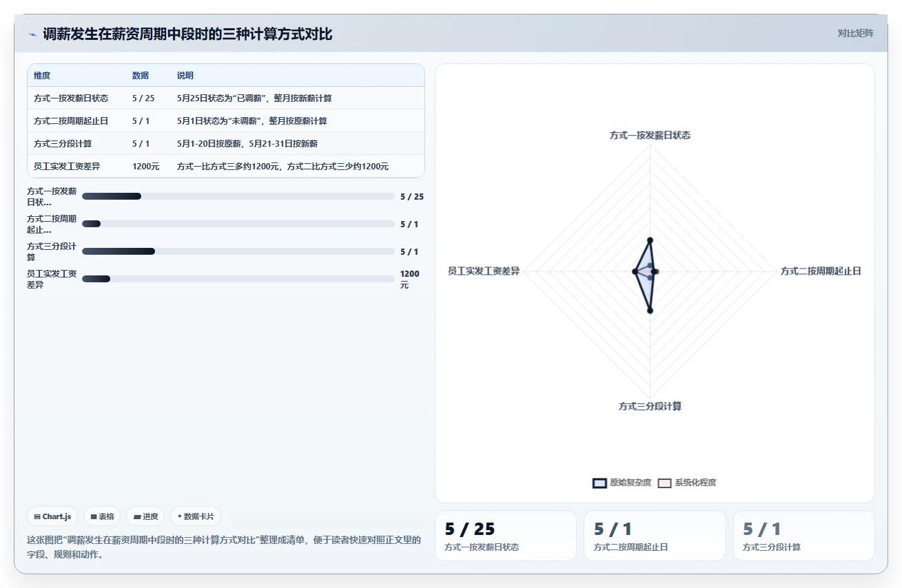Viewport: 902px width, 588px height.
Task: Click the 5 / 25 value beside first progress bar
Action: (x=412, y=197)
